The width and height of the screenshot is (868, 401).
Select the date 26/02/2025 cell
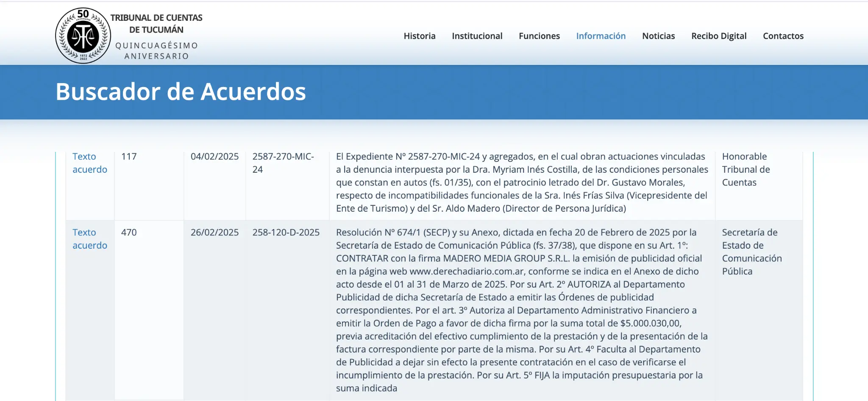point(214,310)
